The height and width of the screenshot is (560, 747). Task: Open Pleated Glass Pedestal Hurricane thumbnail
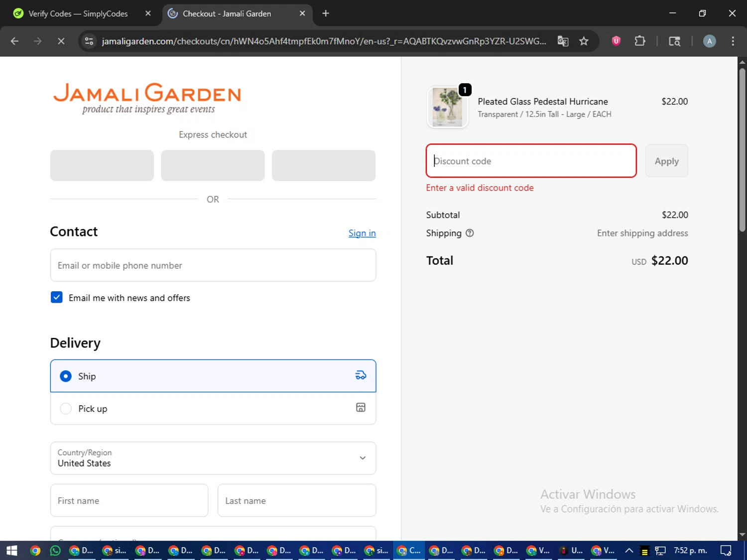click(x=447, y=107)
